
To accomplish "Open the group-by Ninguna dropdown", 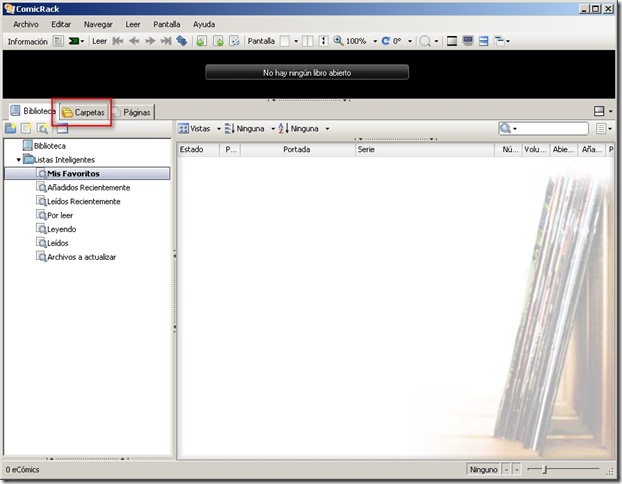I will pos(273,129).
